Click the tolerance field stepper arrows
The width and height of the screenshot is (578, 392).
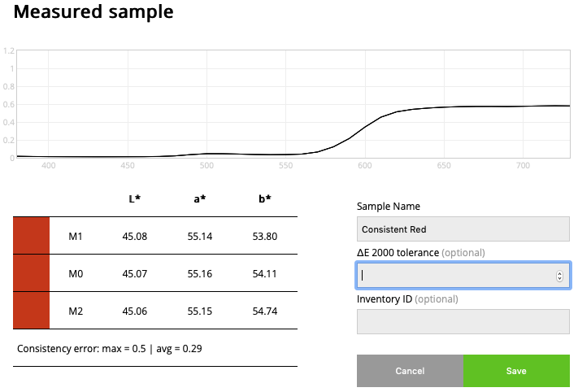pyautogui.click(x=559, y=276)
